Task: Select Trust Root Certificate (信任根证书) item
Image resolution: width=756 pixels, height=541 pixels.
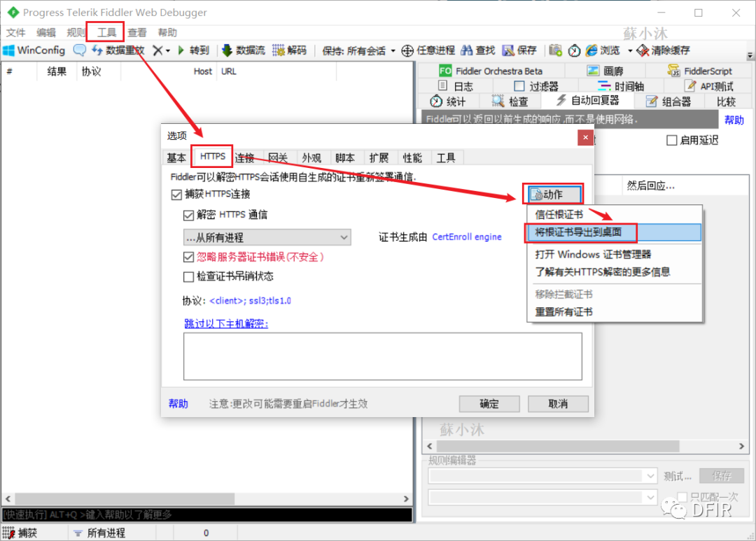Action: 615,215
